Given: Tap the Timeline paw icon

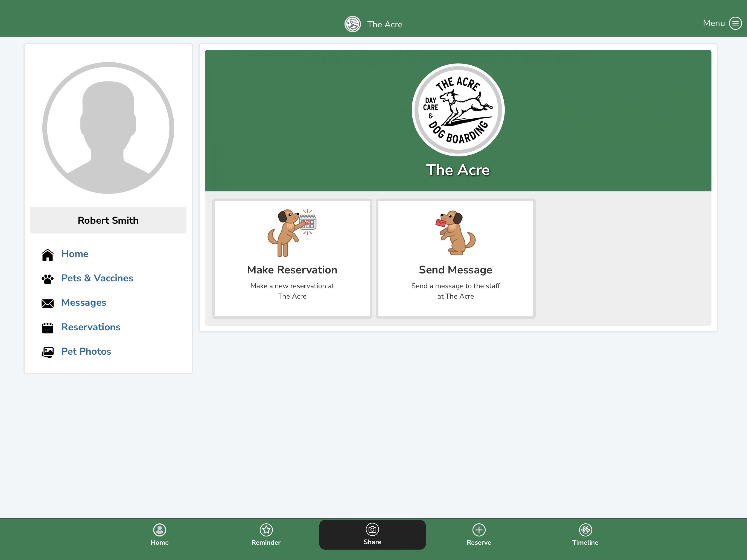Looking at the screenshot, I should click(585, 530).
